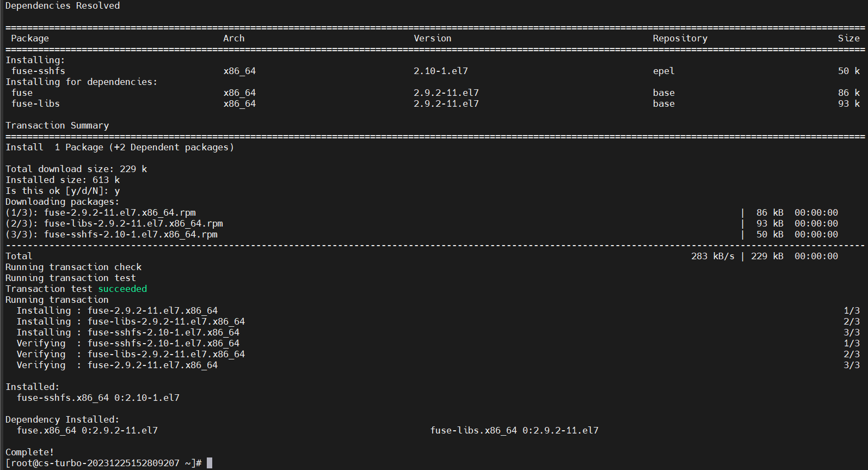
Task: Click the terminal cursor at the prompt
Action: pyautogui.click(x=210, y=463)
